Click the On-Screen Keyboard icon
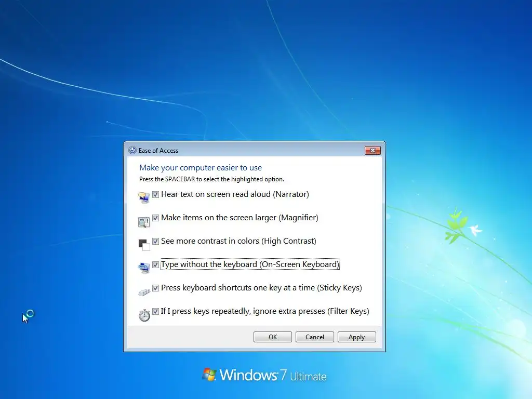The image size is (532, 399). pos(144,268)
